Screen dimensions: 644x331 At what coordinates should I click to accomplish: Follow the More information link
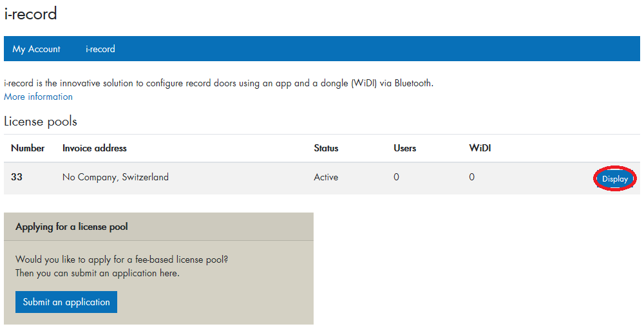pos(38,97)
